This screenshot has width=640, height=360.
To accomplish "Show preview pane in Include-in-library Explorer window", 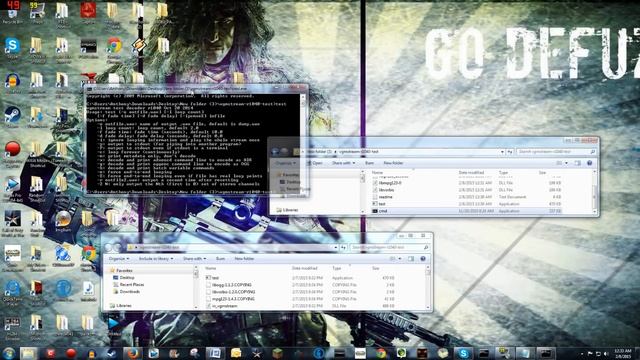I will (x=411, y=259).
